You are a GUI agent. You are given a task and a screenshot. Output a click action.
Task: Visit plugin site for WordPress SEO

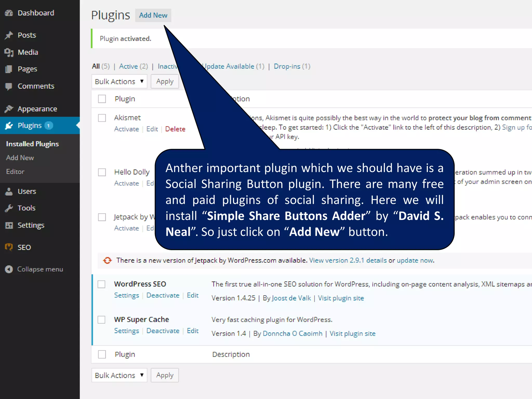pos(341,298)
